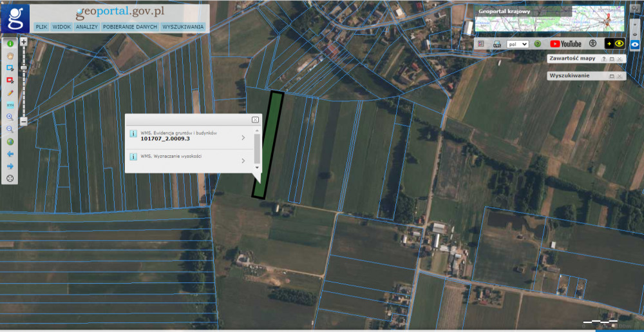Expand the Wyznaczanie wysokości entry
The image size is (644, 332).
(x=243, y=160)
